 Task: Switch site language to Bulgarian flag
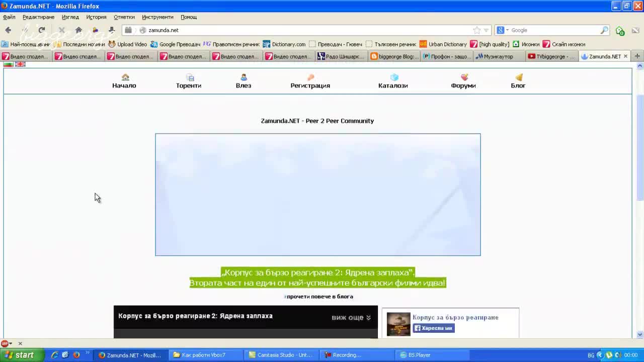point(8,64)
